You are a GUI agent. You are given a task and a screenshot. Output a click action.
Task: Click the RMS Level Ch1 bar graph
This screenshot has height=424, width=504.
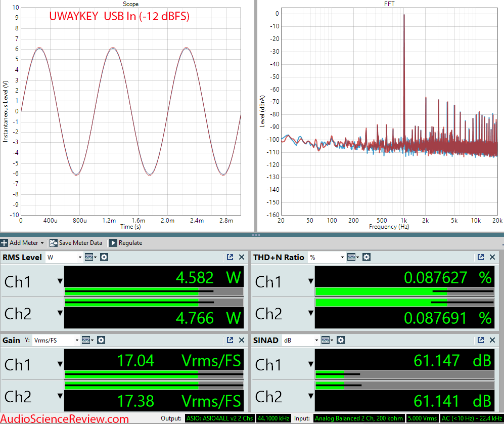[x=154, y=291]
